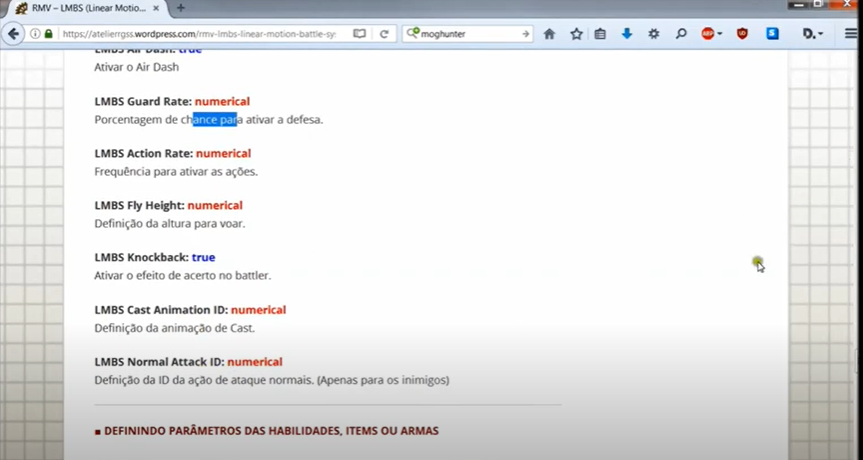Click the "LMBS Fly Height:" label

(139, 206)
